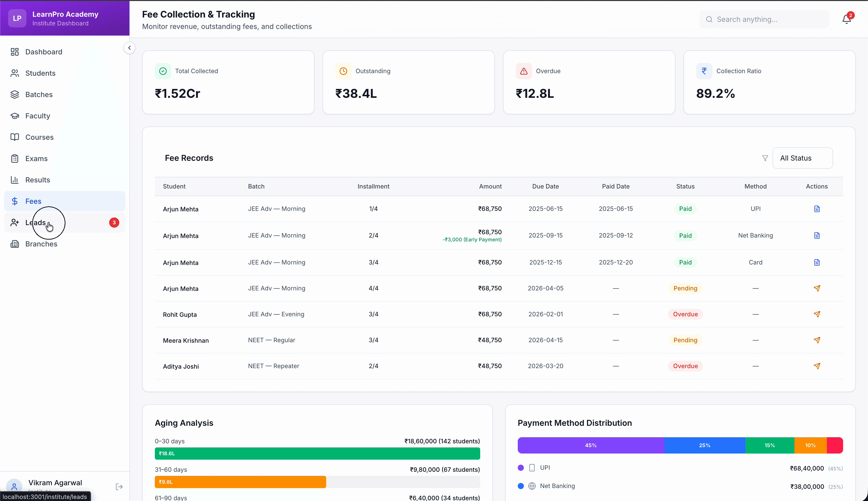Viewport: 868px width, 501px height.
Task: Open the notifications bell
Action: pos(846,18)
